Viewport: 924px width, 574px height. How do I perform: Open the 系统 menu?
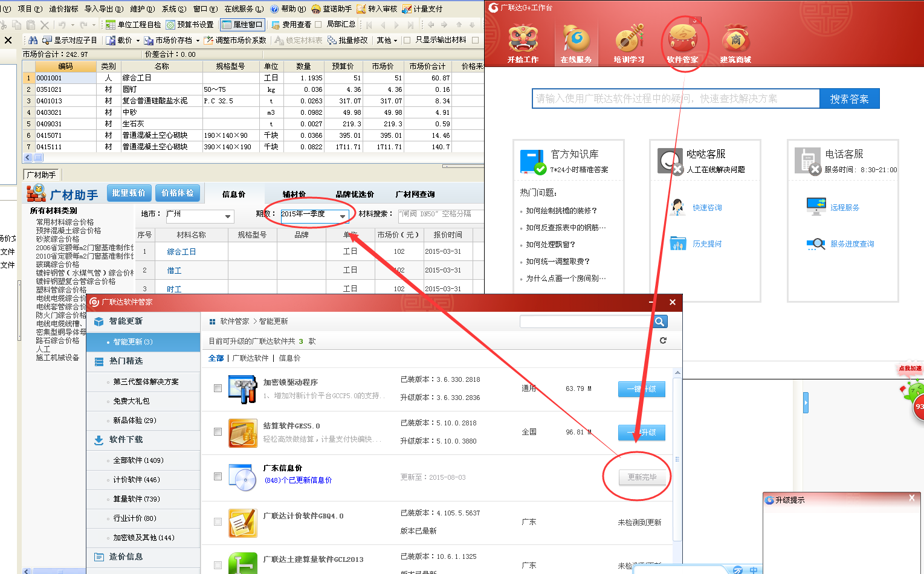click(x=174, y=8)
